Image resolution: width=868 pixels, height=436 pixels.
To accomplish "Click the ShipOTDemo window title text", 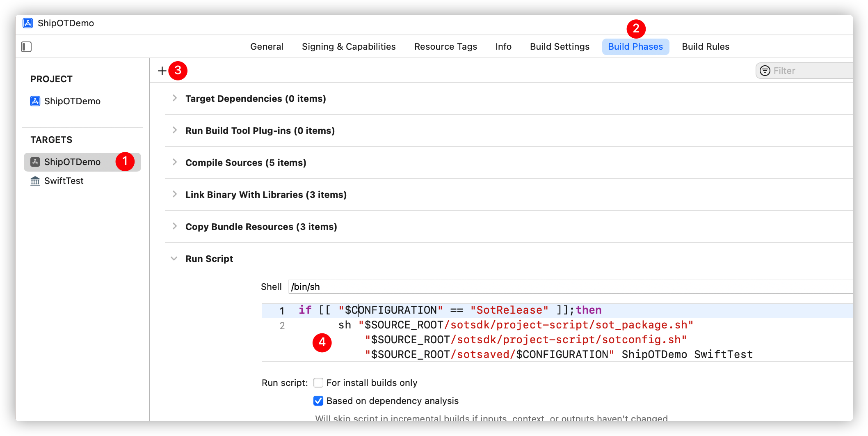I will (x=66, y=23).
